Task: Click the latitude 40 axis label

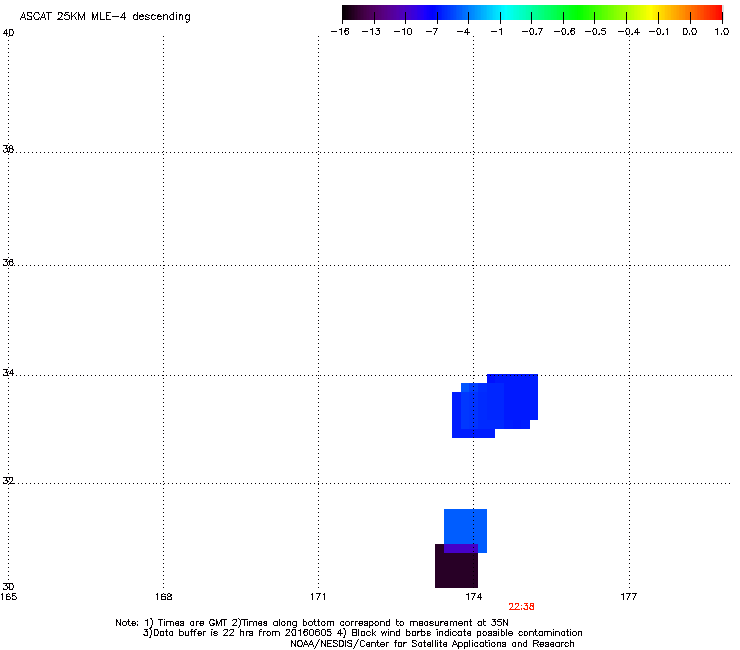Action: point(8,33)
